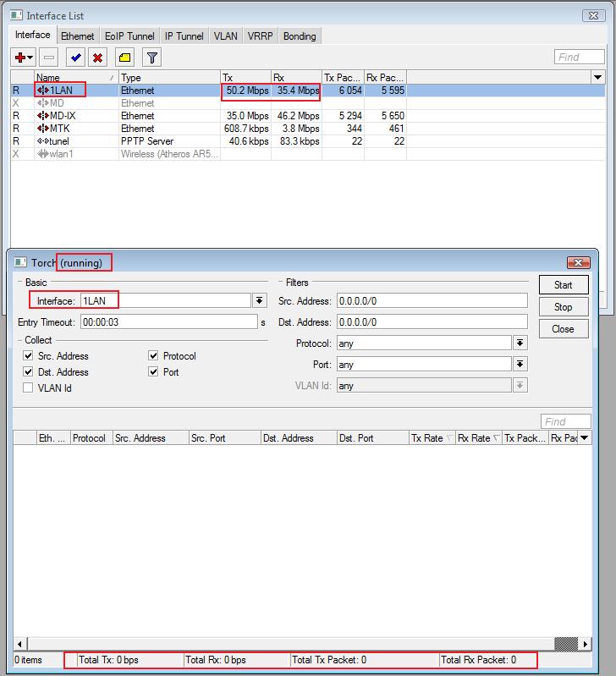Image resolution: width=616 pixels, height=676 pixels.
Task: Click the blue checkmark Enable icon
Action: (x=76, y=58)
